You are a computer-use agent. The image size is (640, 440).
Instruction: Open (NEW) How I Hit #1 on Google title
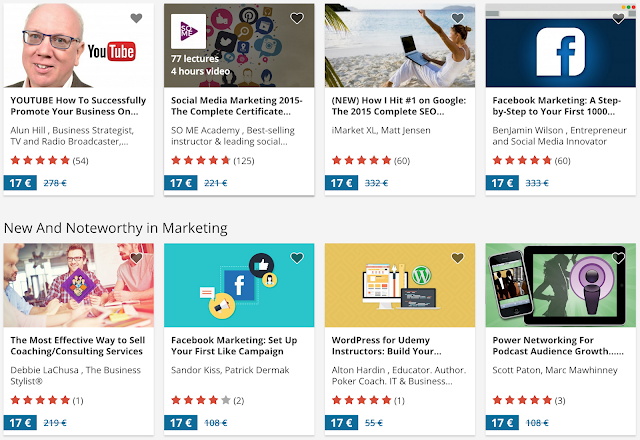click(399, 106)
